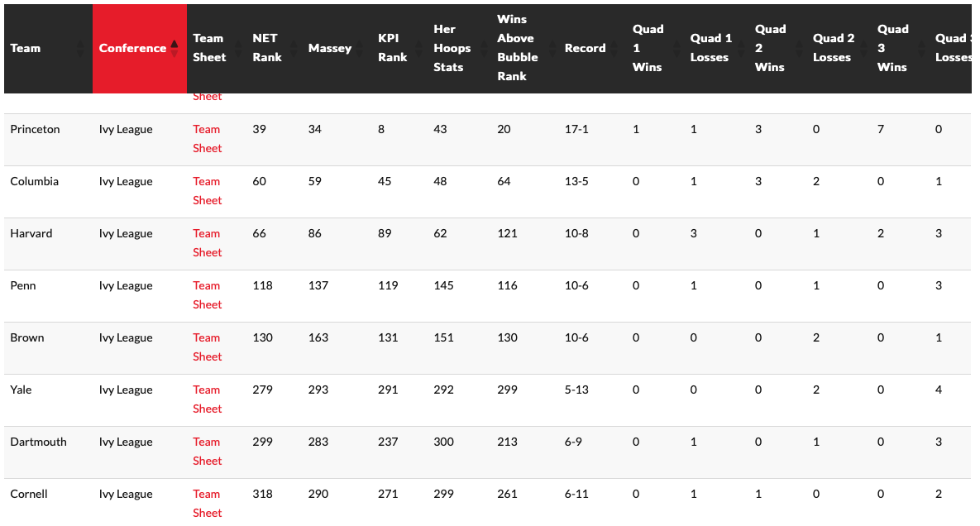
Task: View Yale's Team Sheet
Action: [207, 399]
